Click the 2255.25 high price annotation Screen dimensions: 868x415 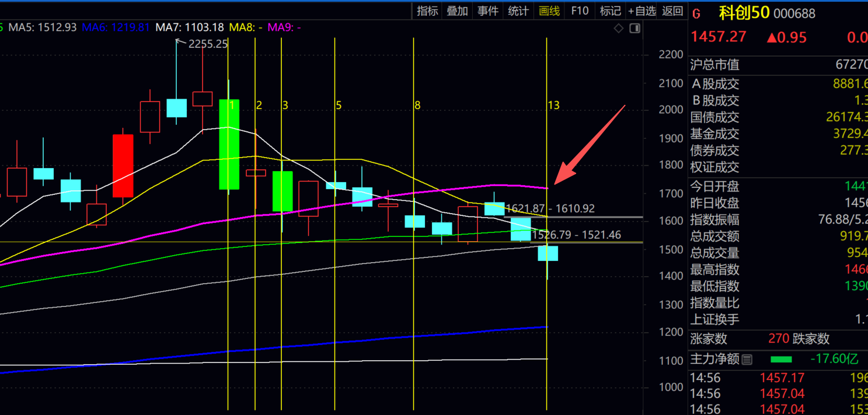pyautogui.click(x=208, y=44)
